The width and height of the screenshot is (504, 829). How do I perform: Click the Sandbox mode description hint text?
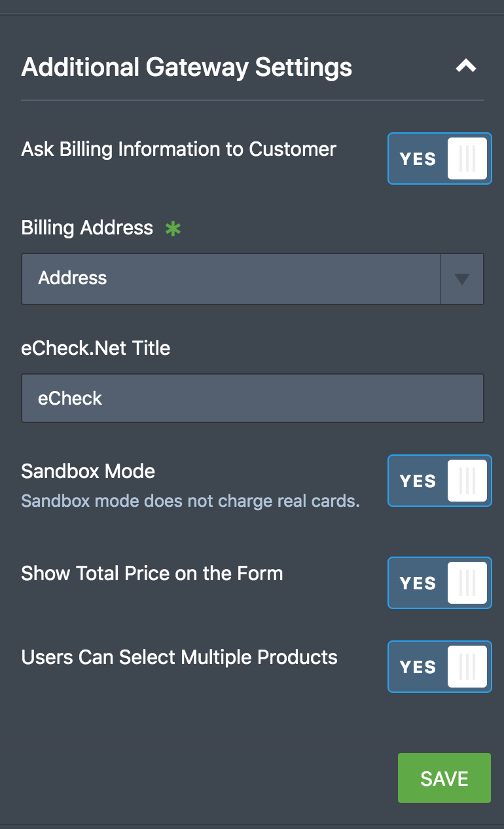pos(190,502)
